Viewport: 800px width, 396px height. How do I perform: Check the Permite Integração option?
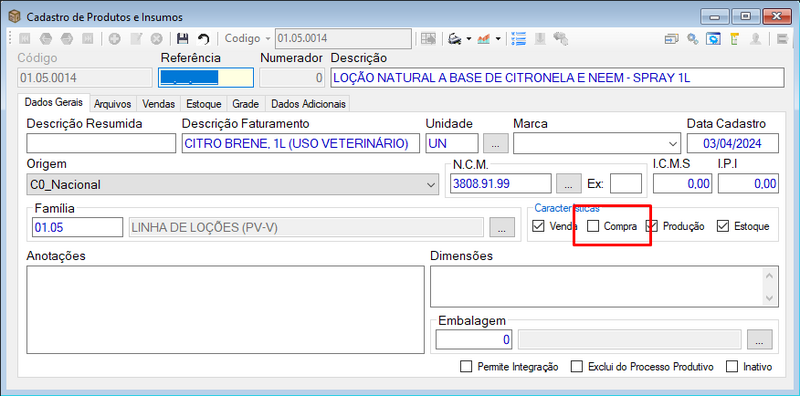466,366
